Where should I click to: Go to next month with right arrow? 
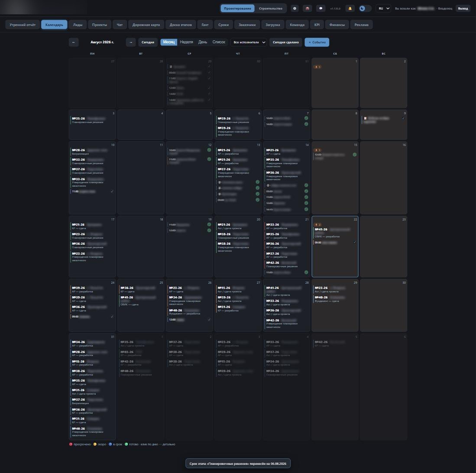coord(131,42)
